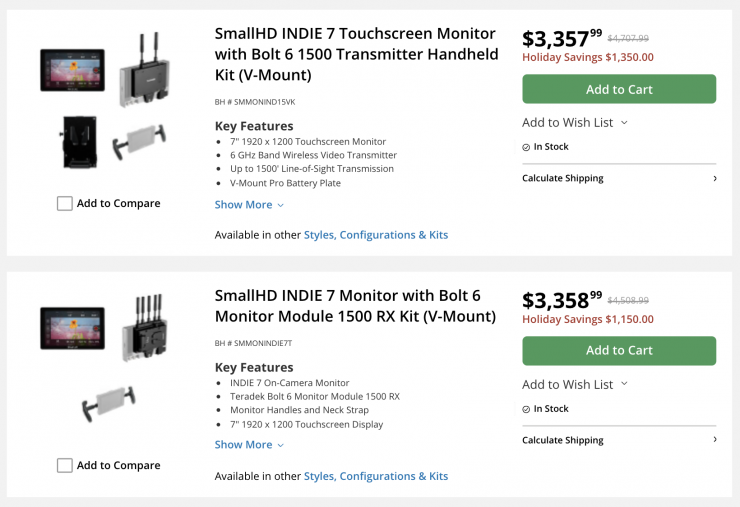The image size is (740, 507).
Task: Add Bolt 6 1500 Transmitter Kit to cart
Action: (619, 89)
